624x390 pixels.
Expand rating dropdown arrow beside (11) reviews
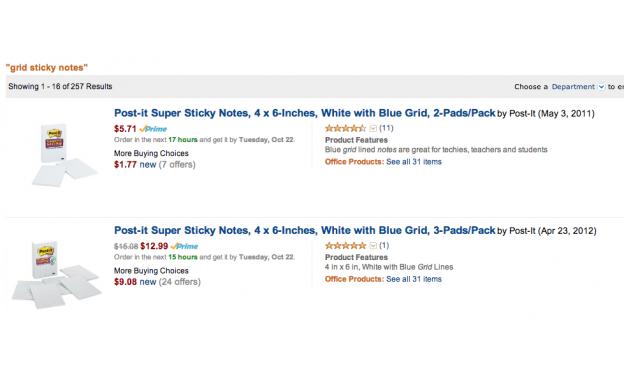tap(373, 128)
